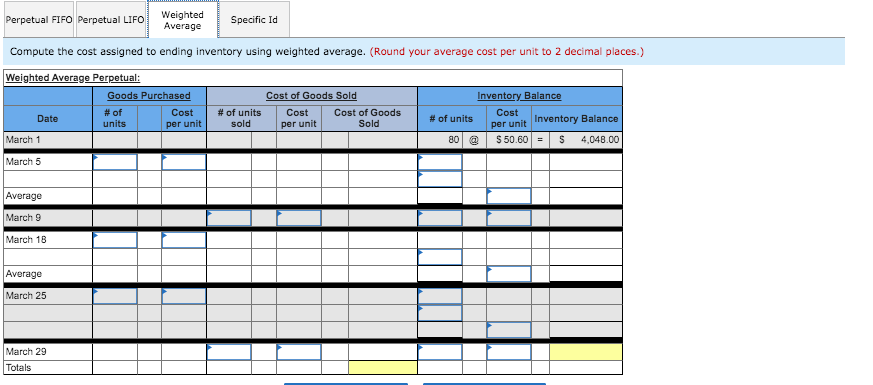873x385 pixels.
Task: Click the Inventory Balance group header
Action: click(x=519, y=96)
